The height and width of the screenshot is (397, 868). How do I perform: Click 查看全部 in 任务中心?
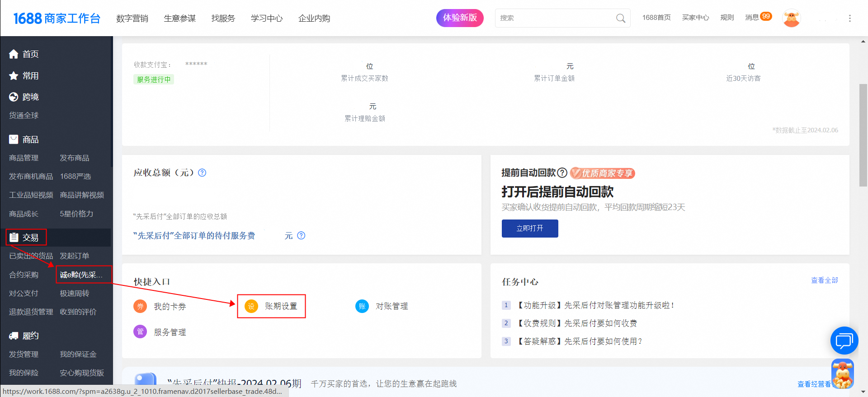825,280
